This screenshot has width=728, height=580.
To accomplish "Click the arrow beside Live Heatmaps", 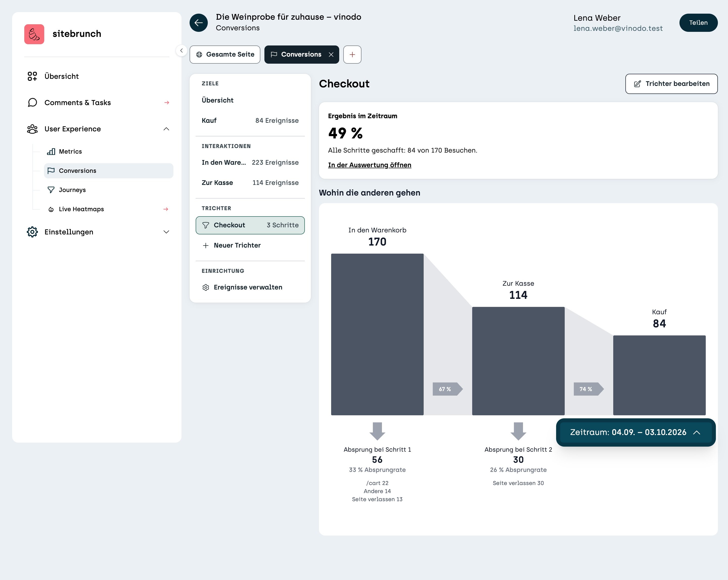I will coord(166,209).
